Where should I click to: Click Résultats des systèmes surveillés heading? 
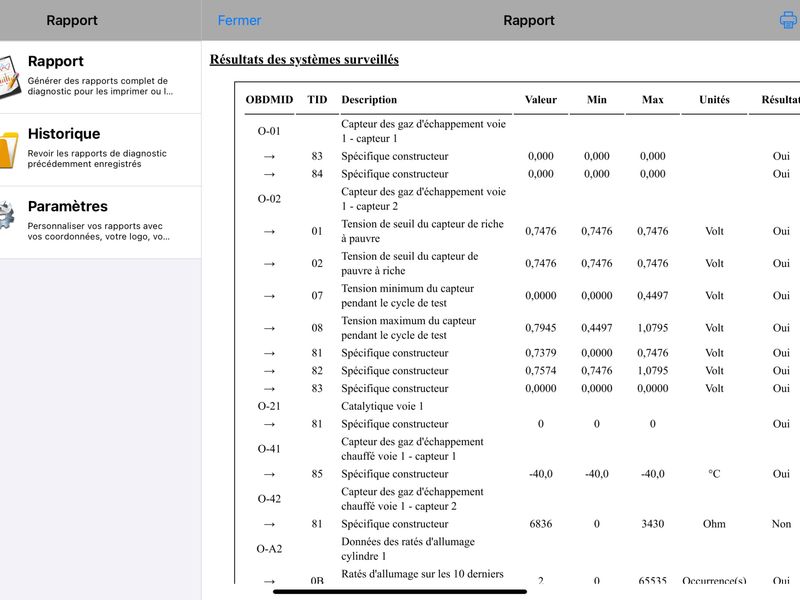pyautogui.click(x=304, y=60)
